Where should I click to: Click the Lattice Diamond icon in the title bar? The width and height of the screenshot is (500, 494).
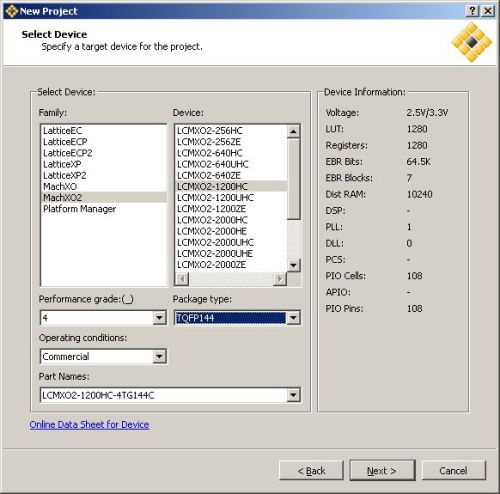[11, 11]
